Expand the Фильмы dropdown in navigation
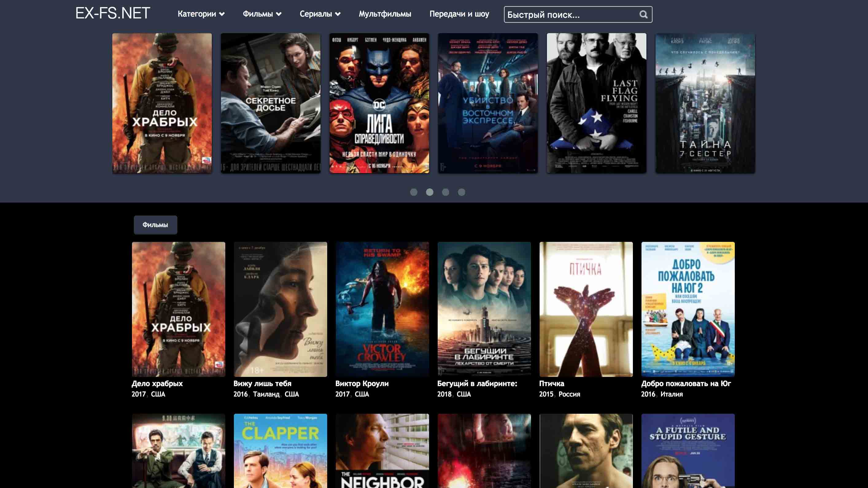 click(262, 14)
